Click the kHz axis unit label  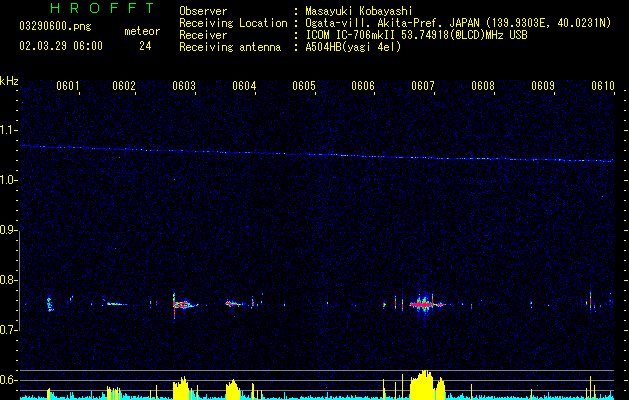(x=9, y=81)
